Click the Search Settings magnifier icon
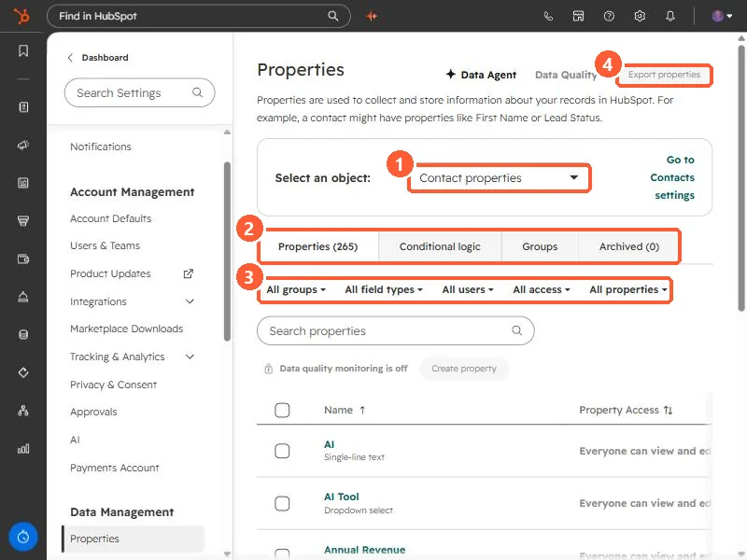Viewport: 747px width, 560px height. tap(197, 92)
